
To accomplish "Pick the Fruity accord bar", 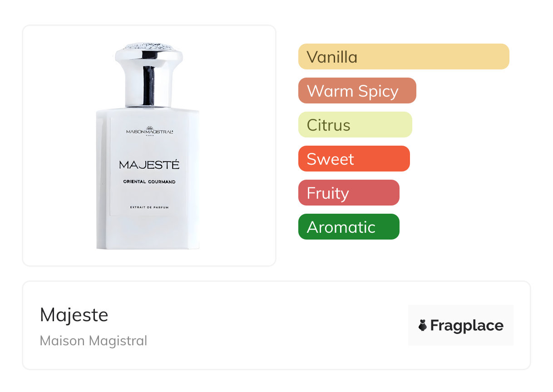I will [349, 193].
